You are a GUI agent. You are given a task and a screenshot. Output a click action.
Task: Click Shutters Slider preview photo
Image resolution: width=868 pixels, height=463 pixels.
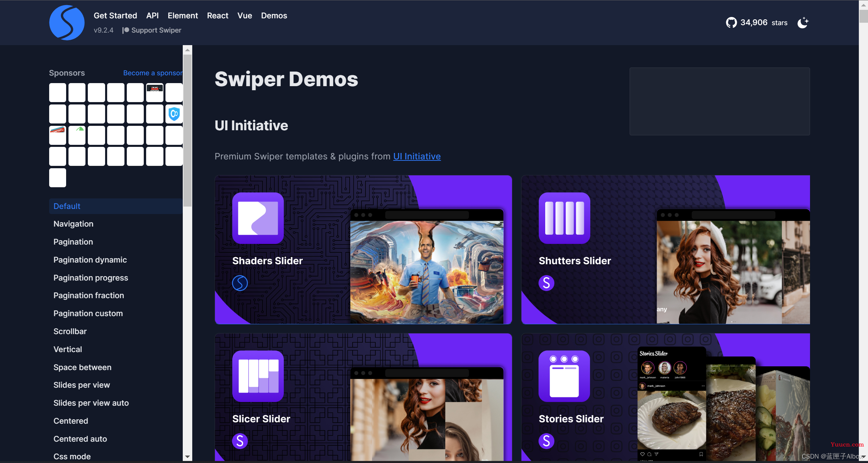click(733, 272)
